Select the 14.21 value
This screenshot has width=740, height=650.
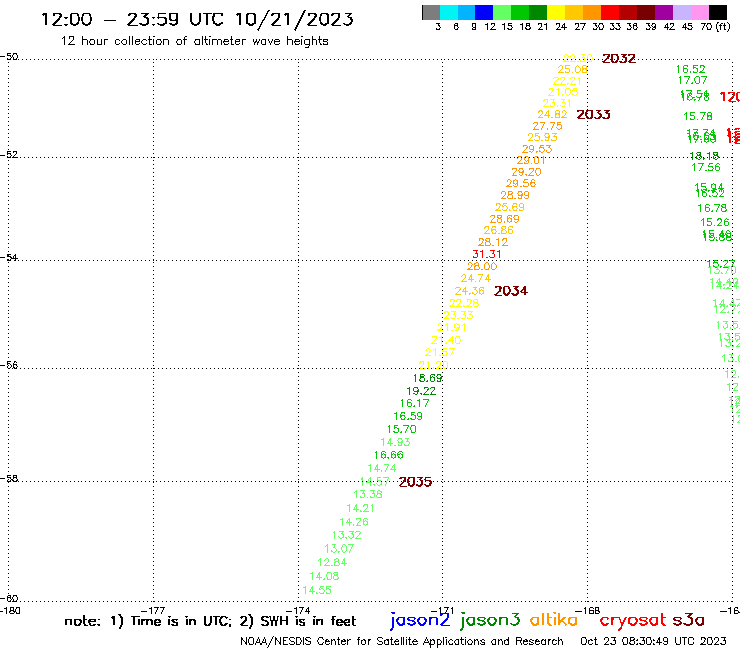360,508
